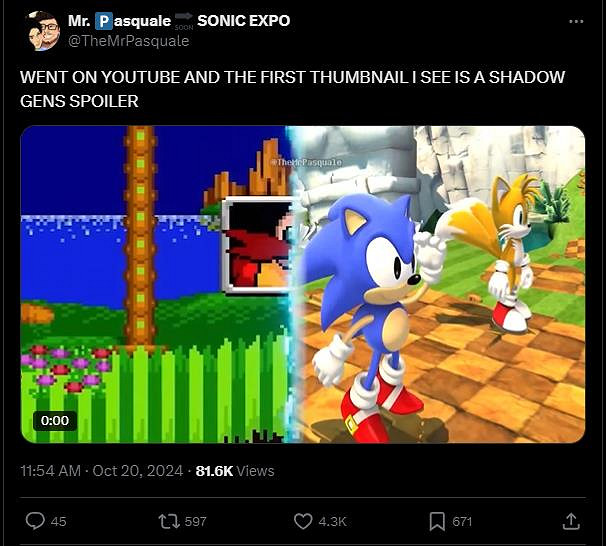The image size is (606, 546).
Task: Click the tweet text about Shadow Gens spoiler
Action: coord(292,89)
